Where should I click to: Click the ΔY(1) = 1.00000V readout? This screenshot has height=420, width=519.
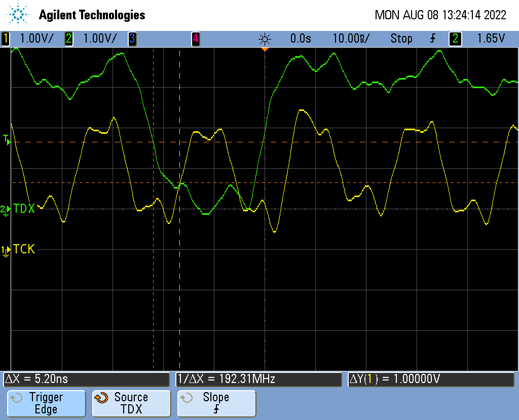click(x=431, y=379)
